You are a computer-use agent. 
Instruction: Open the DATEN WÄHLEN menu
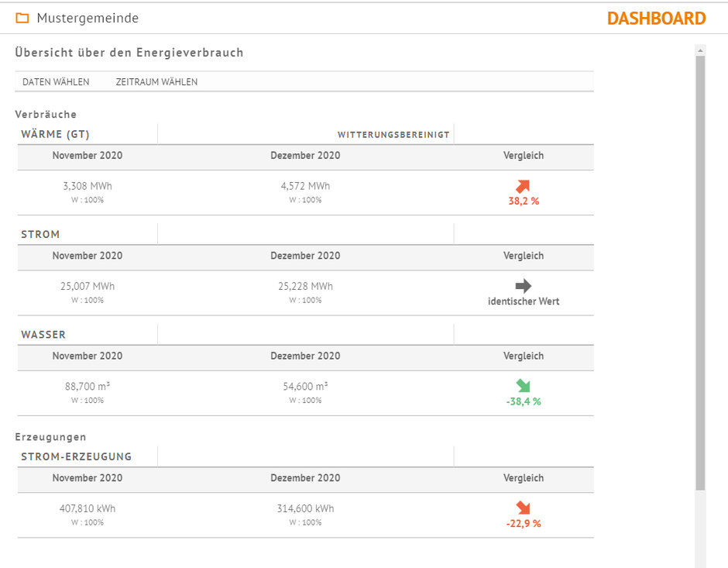point(56,82)
